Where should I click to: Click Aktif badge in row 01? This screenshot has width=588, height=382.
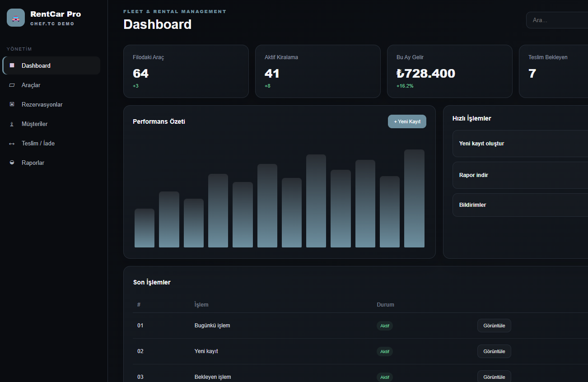click(385, 326)
